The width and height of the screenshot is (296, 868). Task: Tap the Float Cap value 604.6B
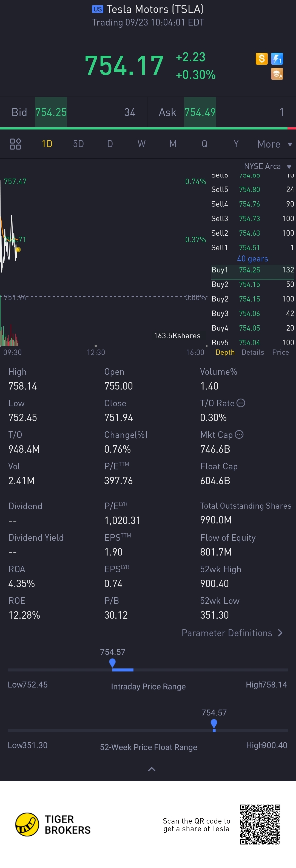[x=215, y=481]
